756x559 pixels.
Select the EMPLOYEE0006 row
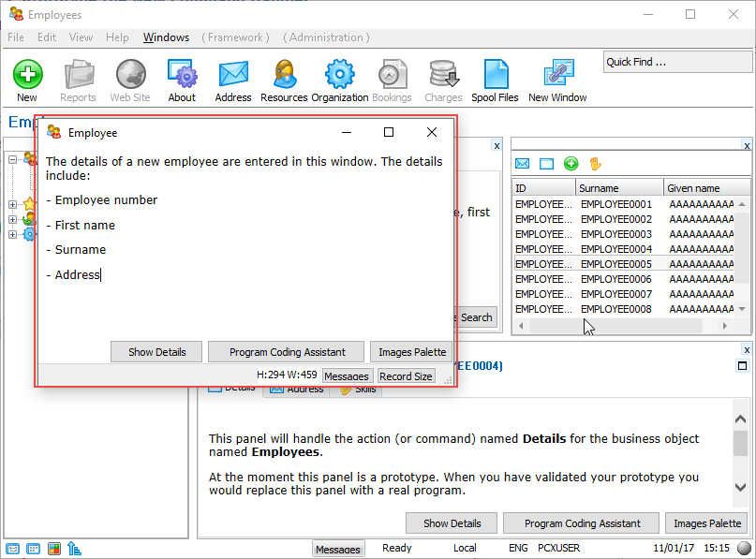pyautogui.click(x=624, y=279)
